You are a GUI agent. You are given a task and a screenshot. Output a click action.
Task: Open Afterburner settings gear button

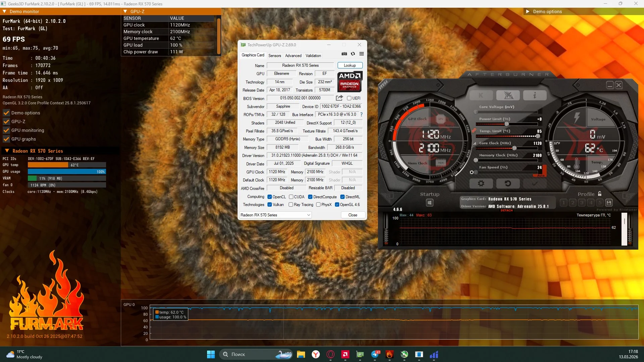pyautogui.click(x=481, y=184)
